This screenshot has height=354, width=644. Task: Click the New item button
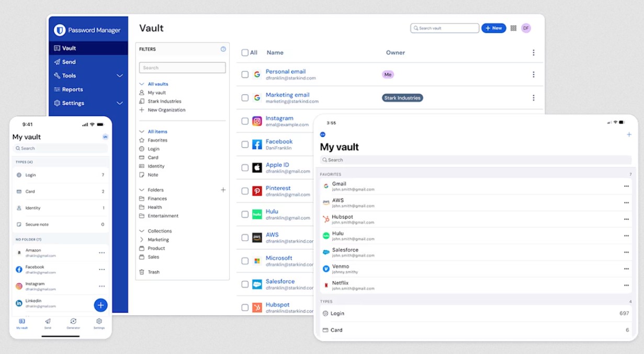coord(493,28)
